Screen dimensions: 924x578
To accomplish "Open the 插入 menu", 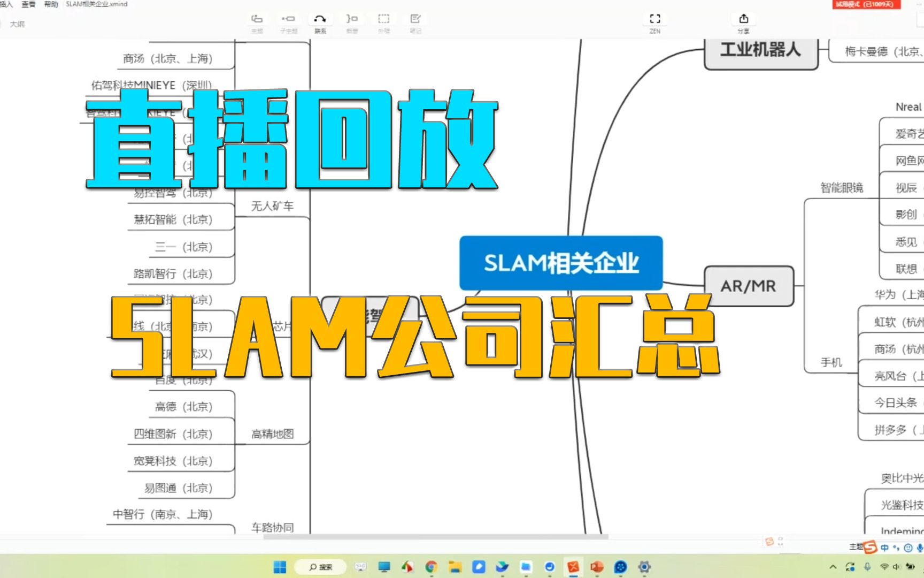I will click(x=6, y=4).
